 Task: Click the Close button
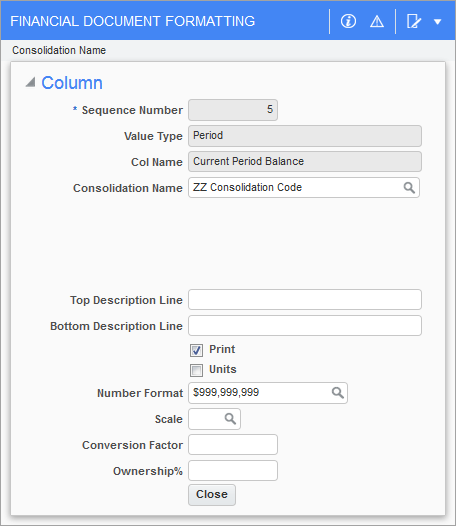pos(212,494)
